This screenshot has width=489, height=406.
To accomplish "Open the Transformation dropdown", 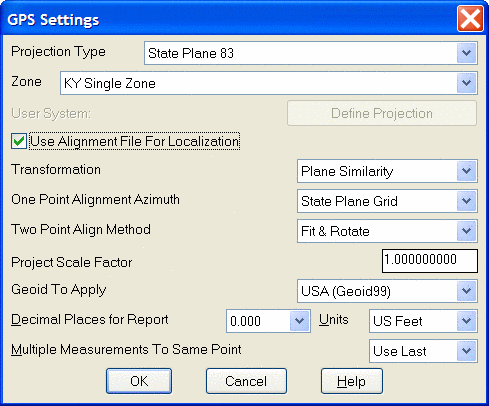I will tap(466, 171).
